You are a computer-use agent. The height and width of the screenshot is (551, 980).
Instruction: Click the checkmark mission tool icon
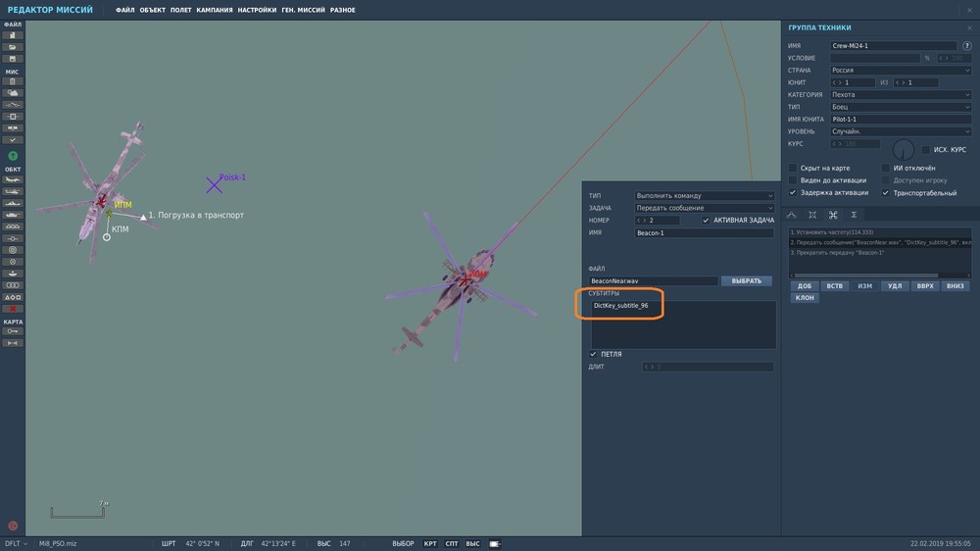[x=13, y=140]
